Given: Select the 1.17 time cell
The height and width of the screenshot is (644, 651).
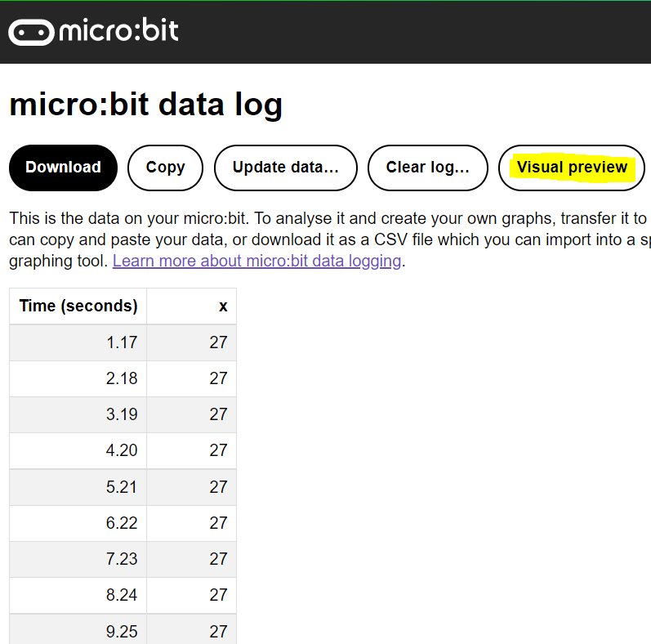Looking at the screenshot, I should pos(78,342).
